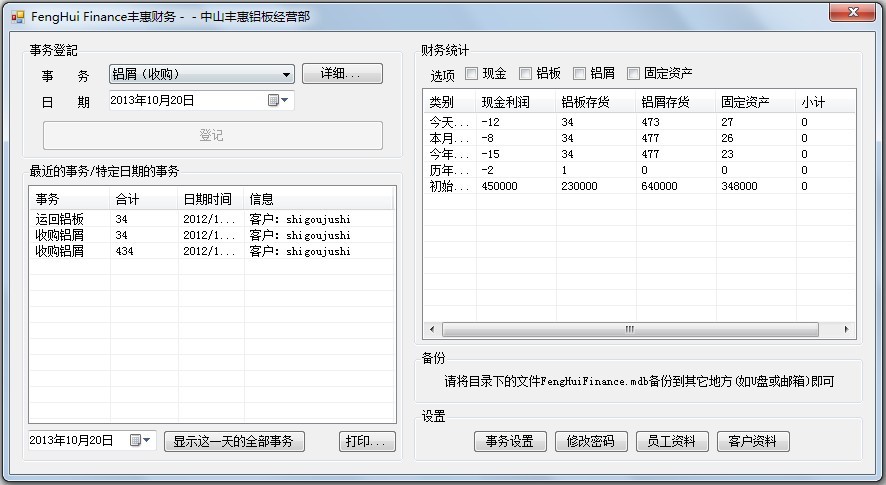Screen dimensions: 886x485
Task: Enable the 现金 checkbox
Action: (x=471, y=73)
